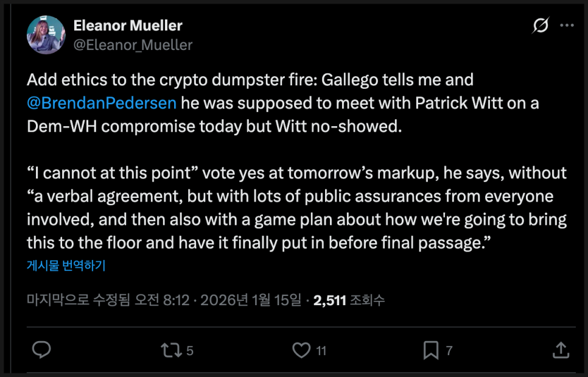This screenshot has height=377, width=588.
Task: Click the share upload arrow icon
Action: tap(561, 350)
